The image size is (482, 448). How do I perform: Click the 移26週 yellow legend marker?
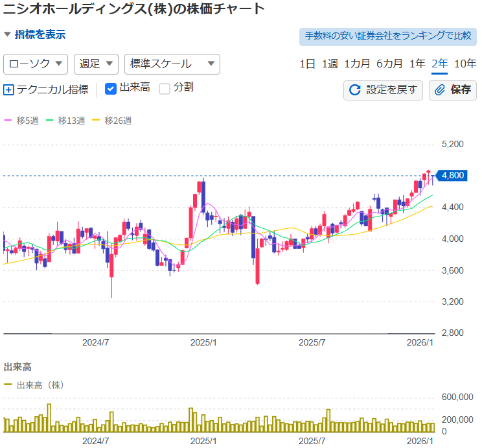pos(97,121)
